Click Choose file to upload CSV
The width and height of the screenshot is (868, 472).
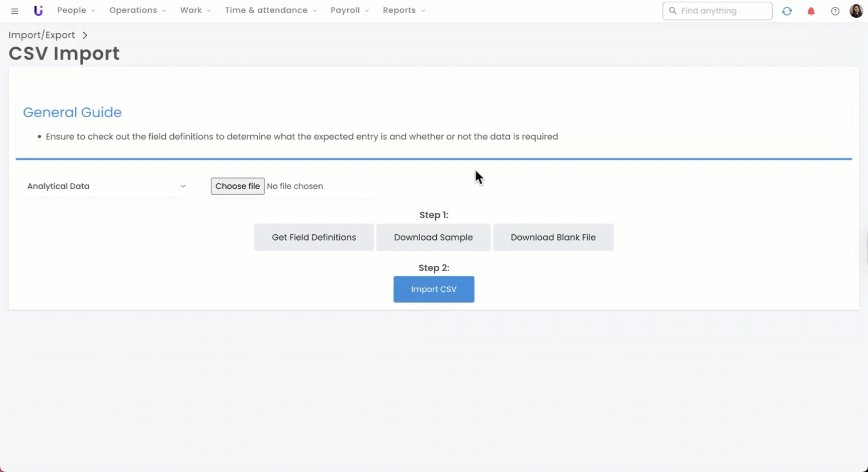[x=237, y=186]
